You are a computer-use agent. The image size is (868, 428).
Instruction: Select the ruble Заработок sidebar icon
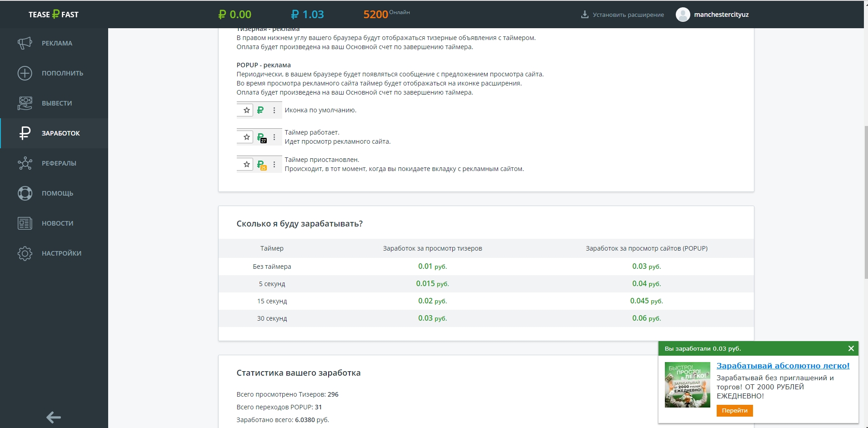pyautogui.click(x=25, y=133)
